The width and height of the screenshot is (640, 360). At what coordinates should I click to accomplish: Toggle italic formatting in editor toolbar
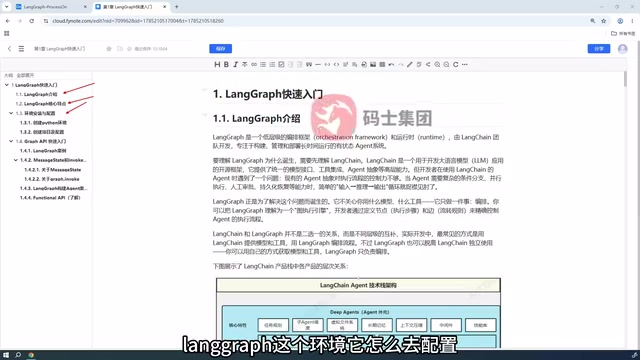[236, 64]
